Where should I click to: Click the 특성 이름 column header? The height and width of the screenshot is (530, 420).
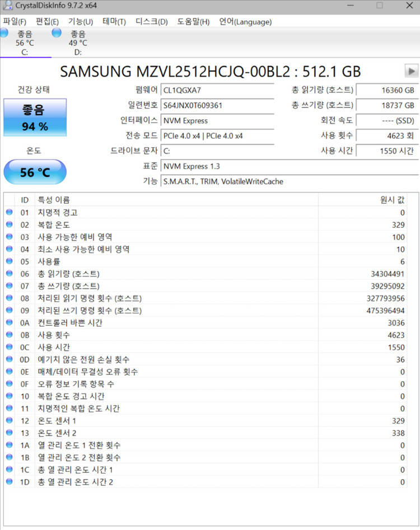point(176,200)
